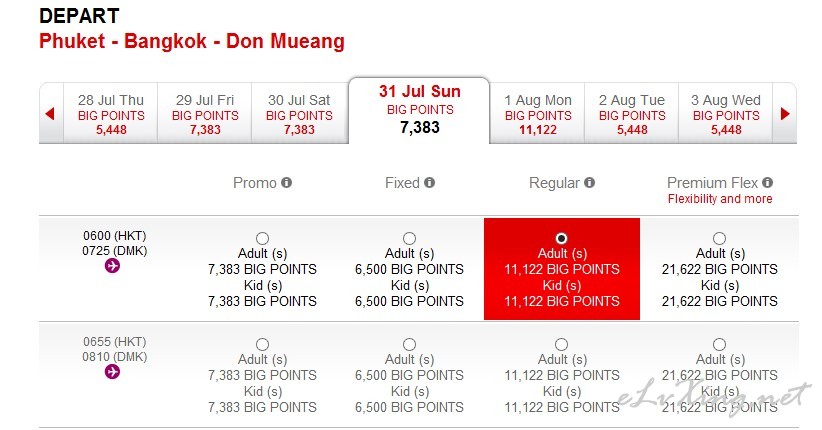Switch to the 1 Aug Mon tab
The image size is (822, 430).
click(x=538, y=114)
